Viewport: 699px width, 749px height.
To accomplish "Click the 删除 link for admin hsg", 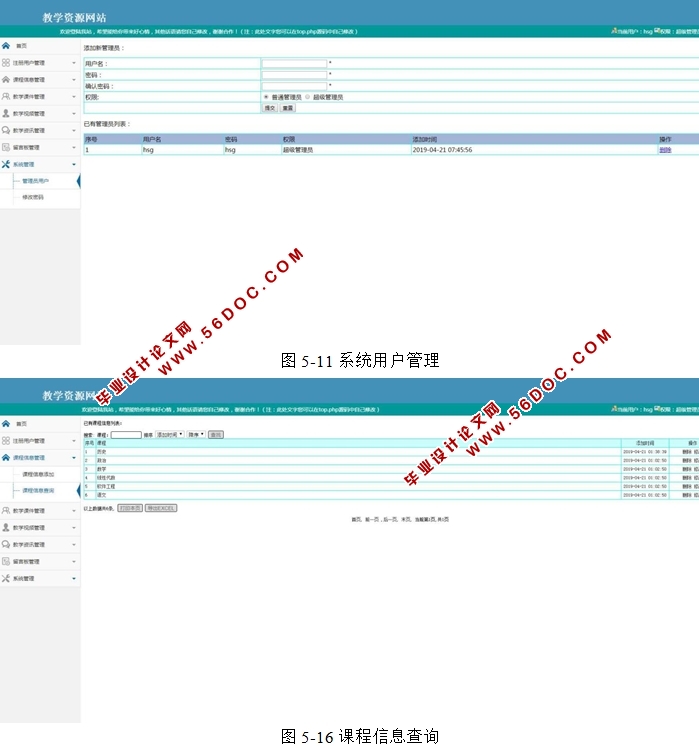I will (665, 150).
